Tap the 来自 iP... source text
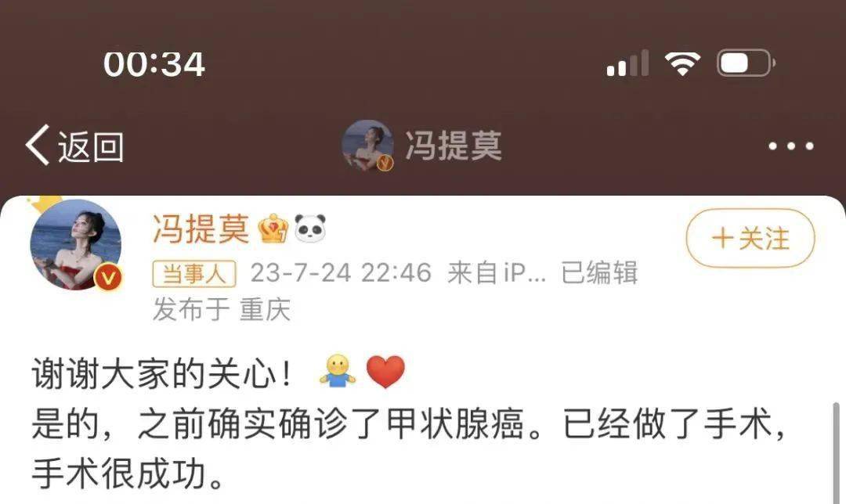 [497, 273]
